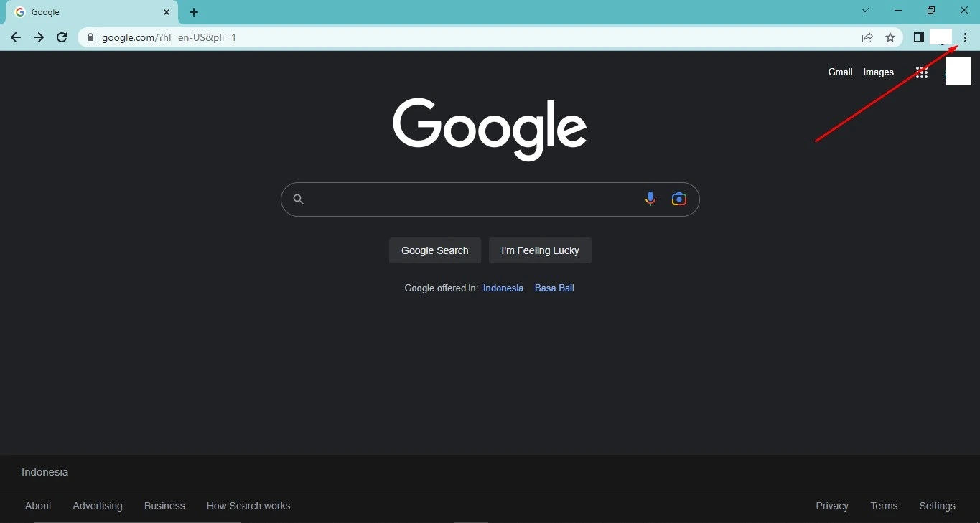Restore down the Chrome window

pyautogui.click(x=931, y=11)
